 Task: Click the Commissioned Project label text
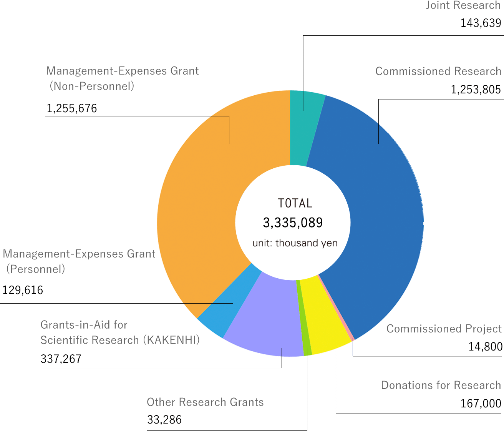(444, 329)
